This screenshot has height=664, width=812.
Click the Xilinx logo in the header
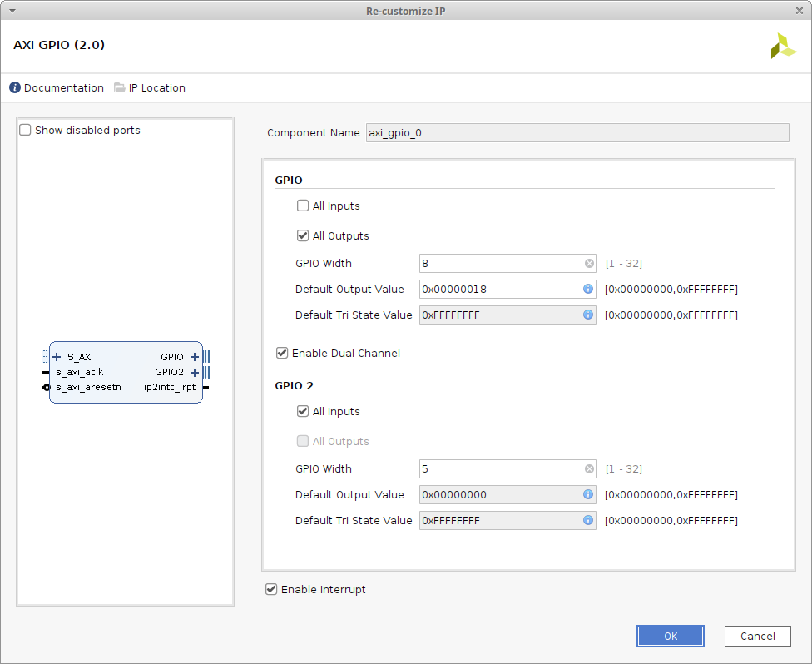782,46
